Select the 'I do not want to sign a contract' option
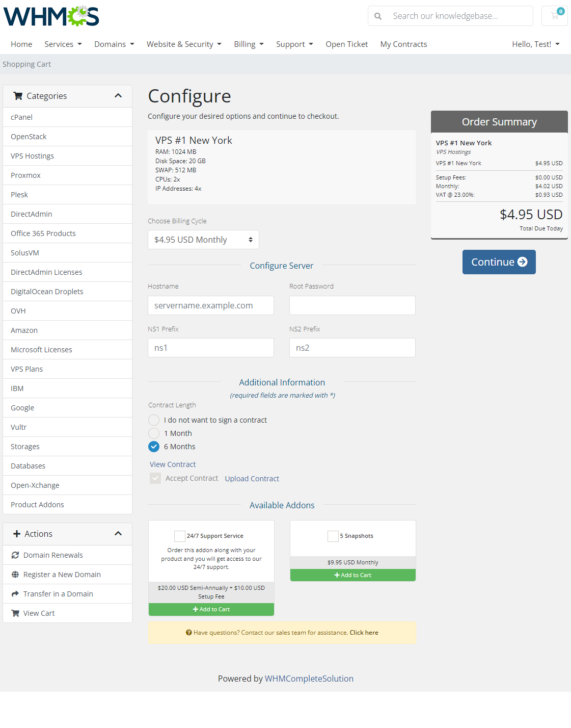Screen dimensions: 571x728 (x=154, y=420)
